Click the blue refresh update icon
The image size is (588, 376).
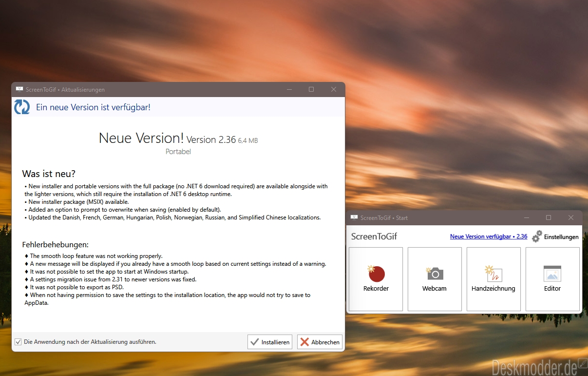click(x=22, y=107)
